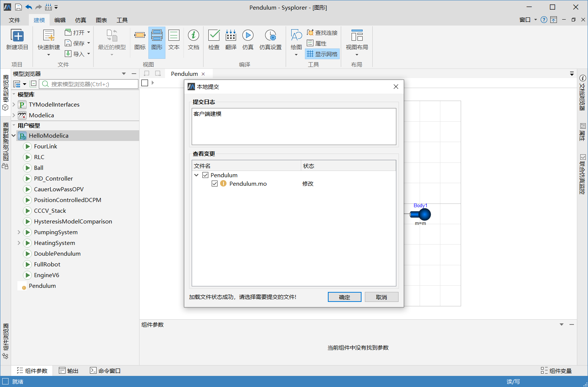Open the 仿真 ribbon tab

click(81, 20)
